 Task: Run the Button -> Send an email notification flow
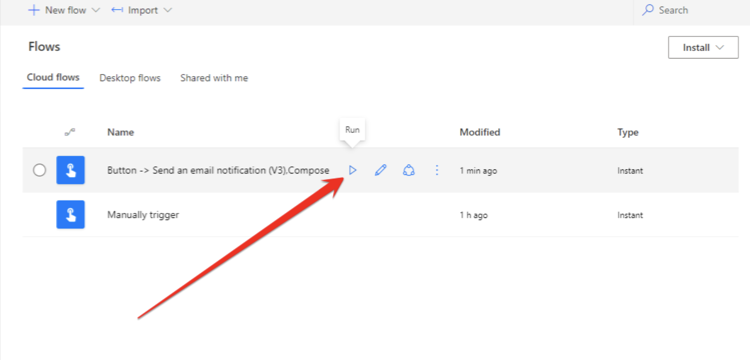353,170
